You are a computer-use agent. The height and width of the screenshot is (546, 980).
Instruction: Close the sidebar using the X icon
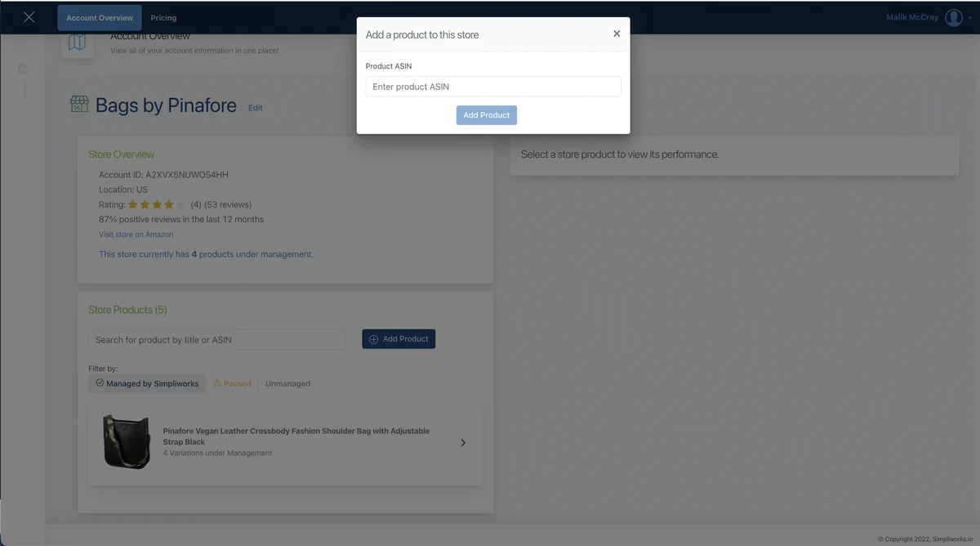pos(29,17)
